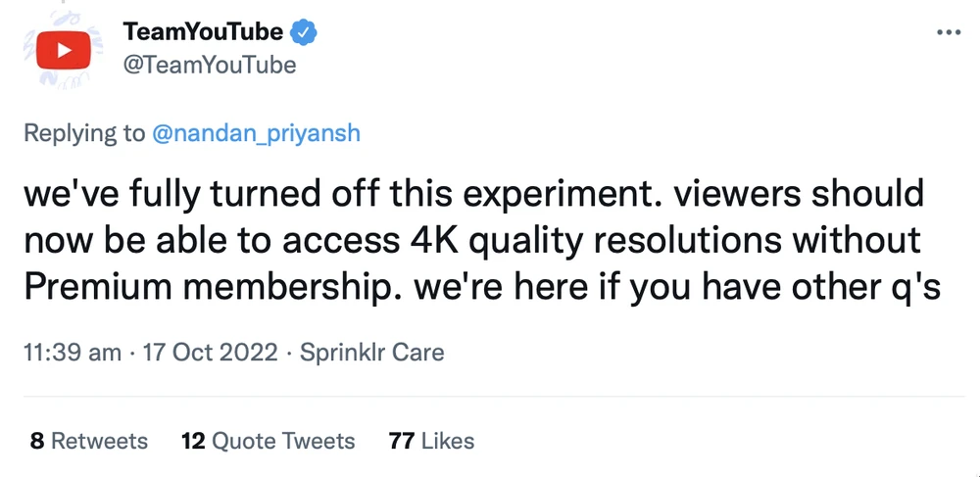Click the 17 Oct 2022 date
This screenshot has height=477, width=980.
pyautogui.click(x=212, y=352)
